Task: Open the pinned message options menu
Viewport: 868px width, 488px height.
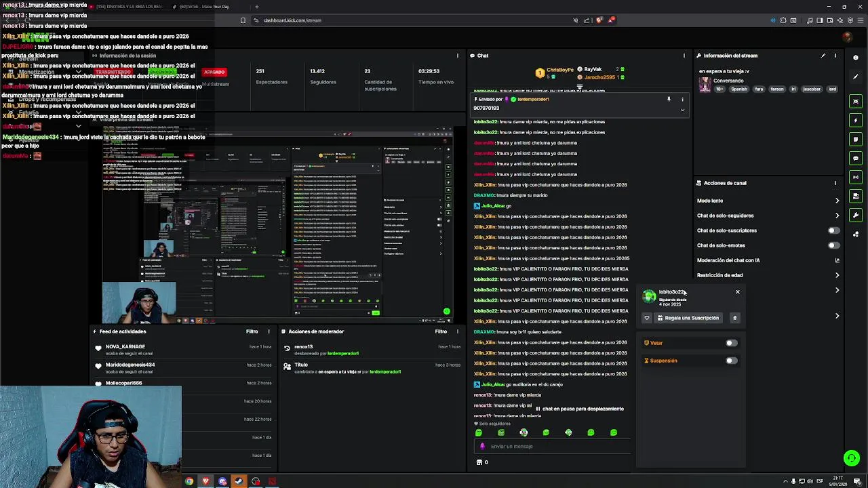Action: coord(683,100)
